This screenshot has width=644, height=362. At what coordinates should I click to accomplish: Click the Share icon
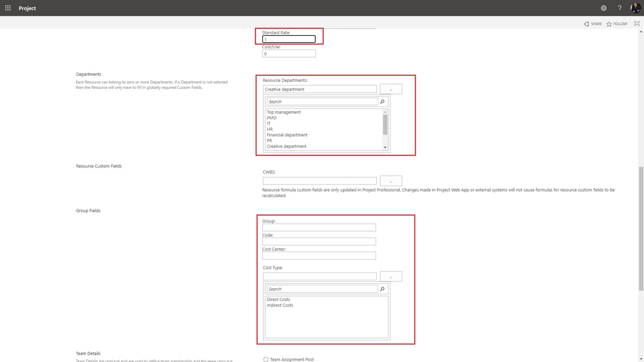pyautogui.click(x=586, y=24)
